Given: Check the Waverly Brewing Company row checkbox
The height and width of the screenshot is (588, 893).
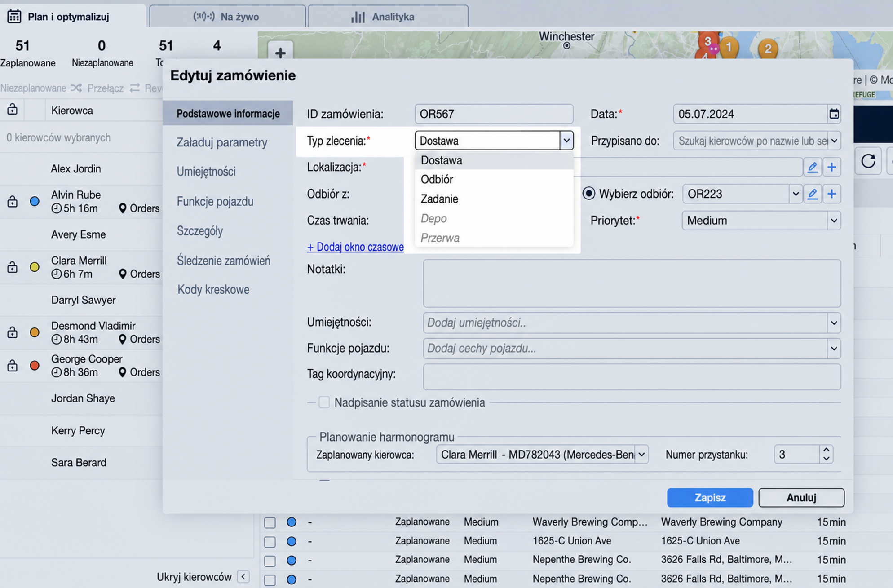Looking at the screenshot, I should pos(270,522).
